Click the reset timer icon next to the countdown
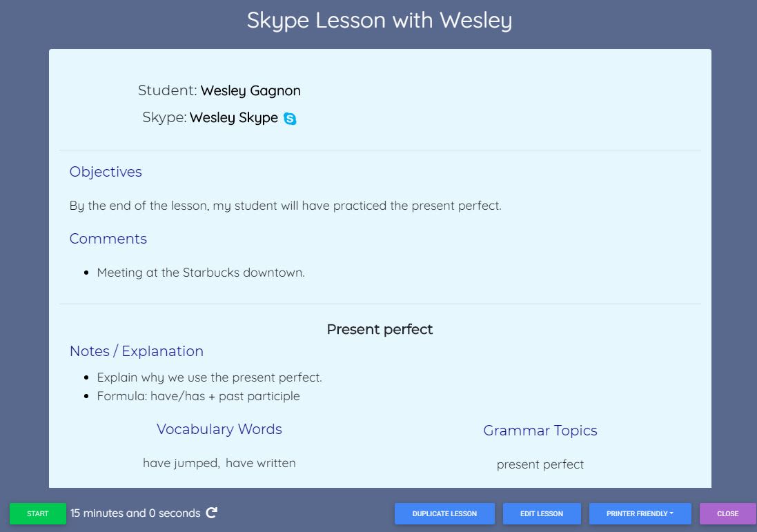757x532 pixels. 213,513
